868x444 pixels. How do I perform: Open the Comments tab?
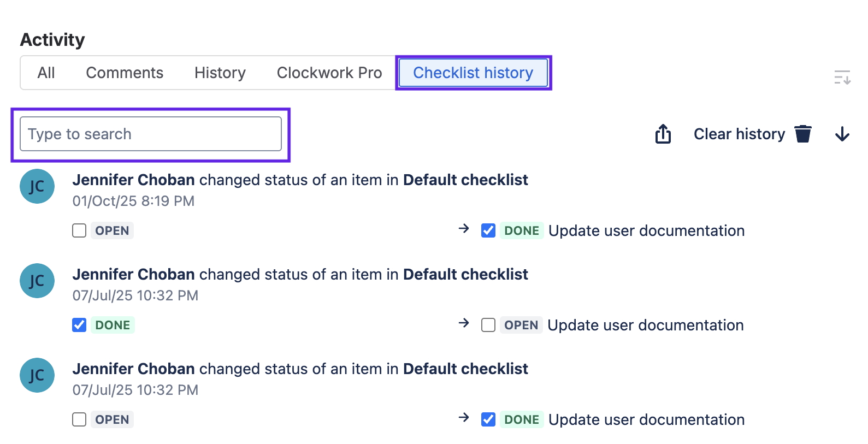tap(124, 73)
